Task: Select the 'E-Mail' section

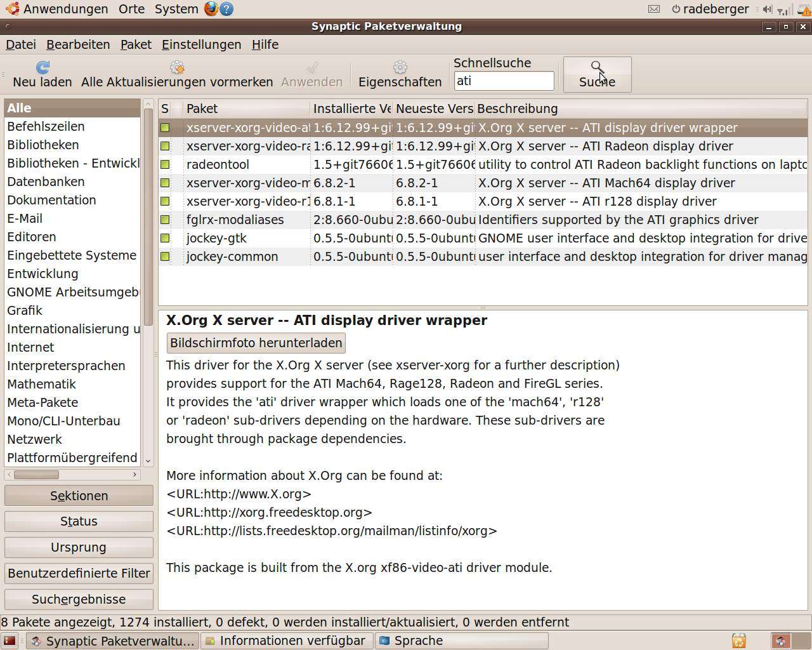Action: coord(72,218)
